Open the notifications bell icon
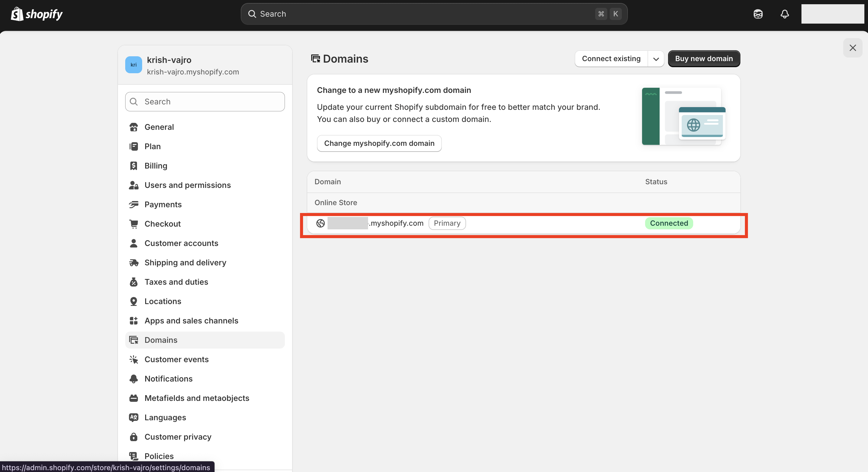This screenshot has height=472, width=868. (x=785, y=14)
